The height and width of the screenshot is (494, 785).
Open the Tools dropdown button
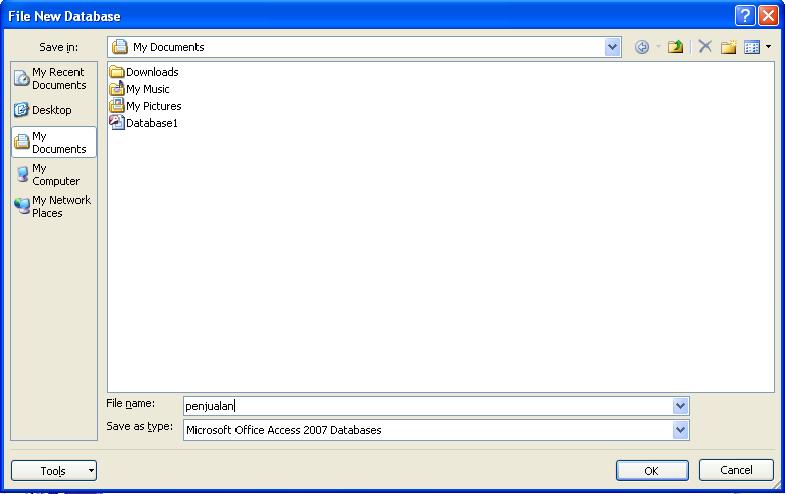pyautogui.click(x=54, y=470)
